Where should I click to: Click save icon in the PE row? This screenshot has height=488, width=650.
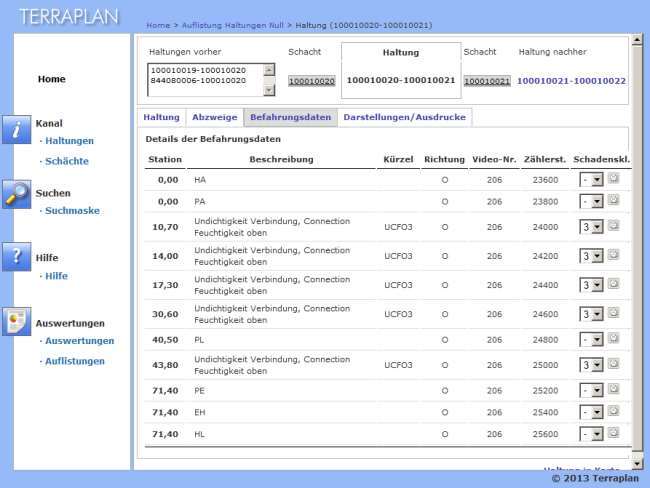(x=614, y=389)
